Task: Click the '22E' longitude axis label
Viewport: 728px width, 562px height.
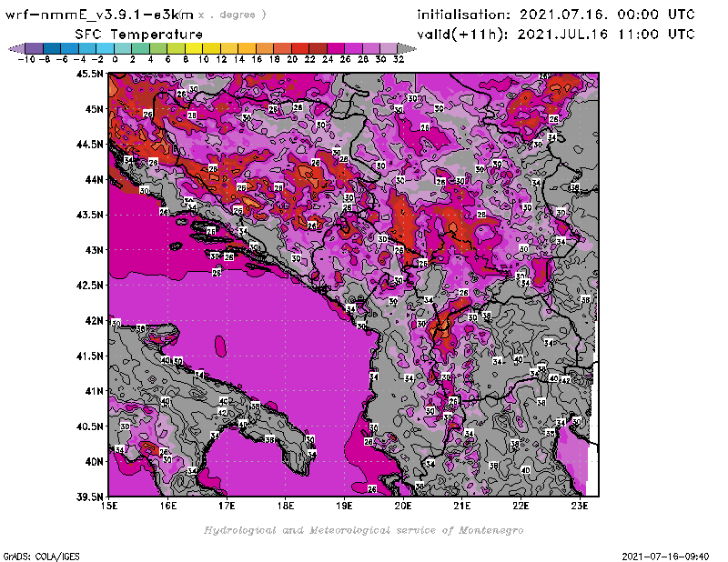Action: 521,506
